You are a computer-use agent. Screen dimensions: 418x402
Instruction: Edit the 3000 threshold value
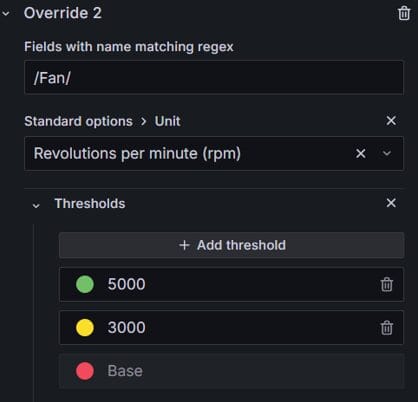pyautogui.click(x=233, y=328)
